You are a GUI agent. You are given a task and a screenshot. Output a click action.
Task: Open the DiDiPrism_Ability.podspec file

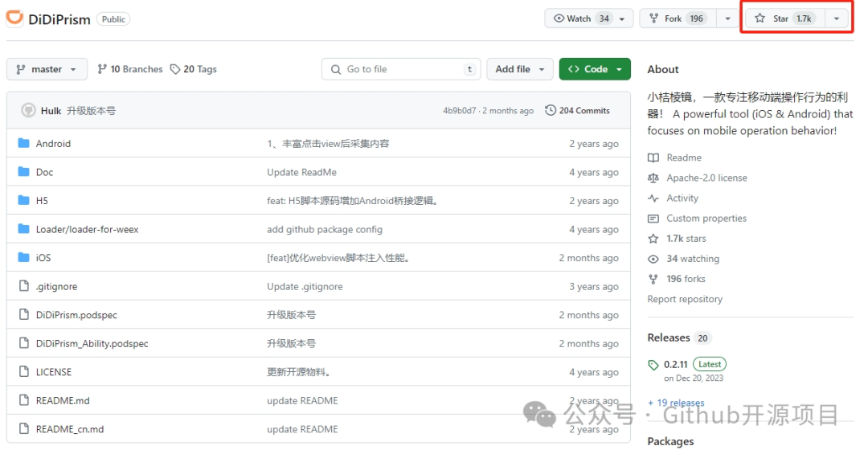pyautogui.click(x=92, y=343)
